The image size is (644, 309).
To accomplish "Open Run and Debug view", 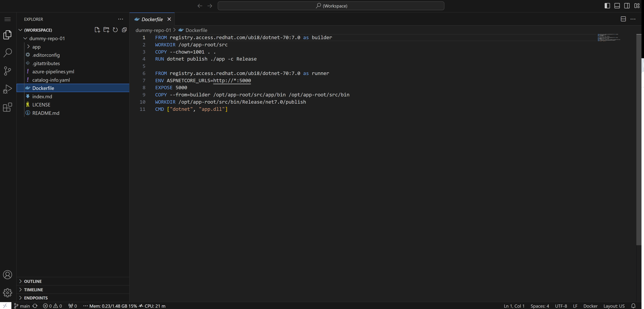I will point(8,89).
